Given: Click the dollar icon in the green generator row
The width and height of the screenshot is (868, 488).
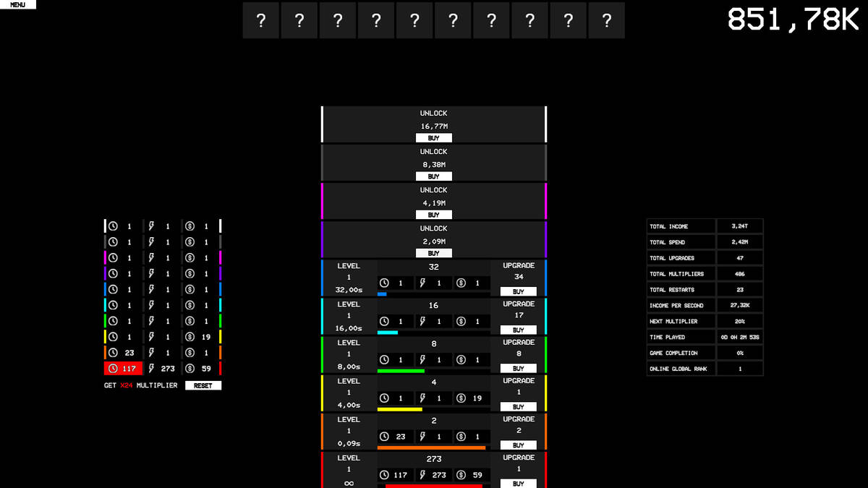Looking at the screenshot, I should tap(461, 360).
